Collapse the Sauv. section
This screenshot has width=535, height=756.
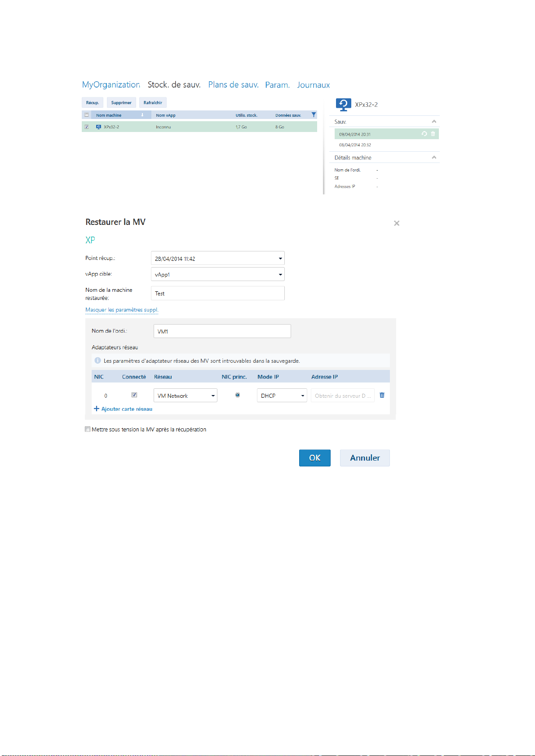tap(434, 122)
